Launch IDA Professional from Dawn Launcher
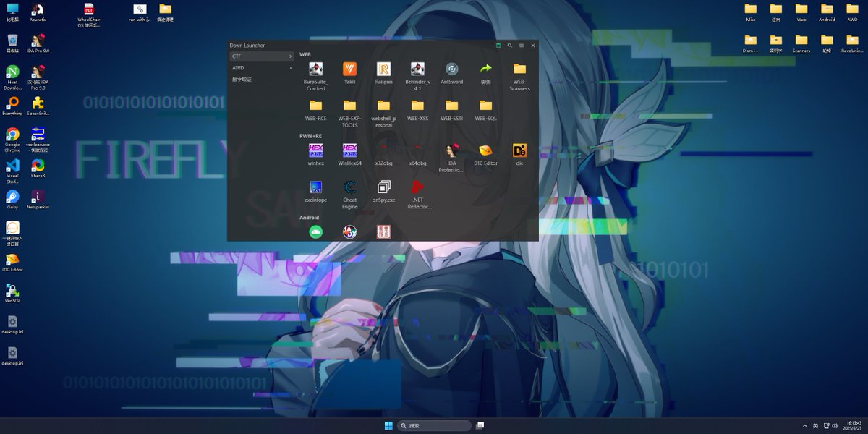This screenshot has height=434, width=868. pos(451,150)
